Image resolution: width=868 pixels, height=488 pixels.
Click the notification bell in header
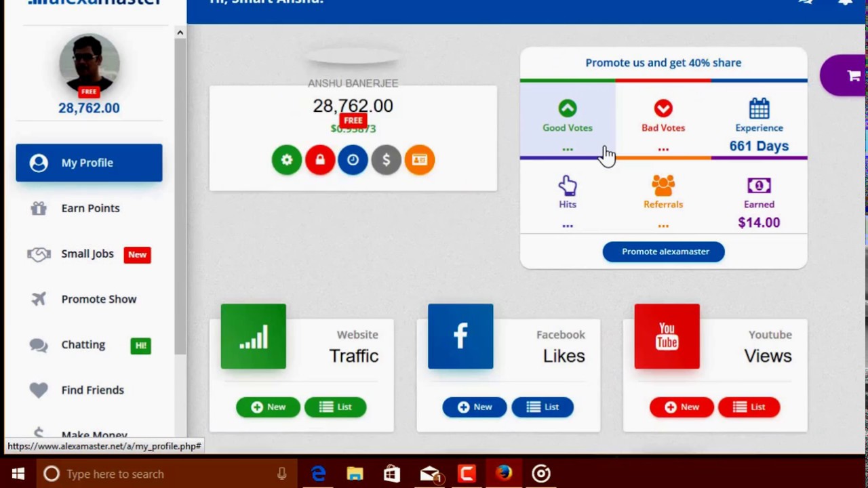[x=845, y=3]
